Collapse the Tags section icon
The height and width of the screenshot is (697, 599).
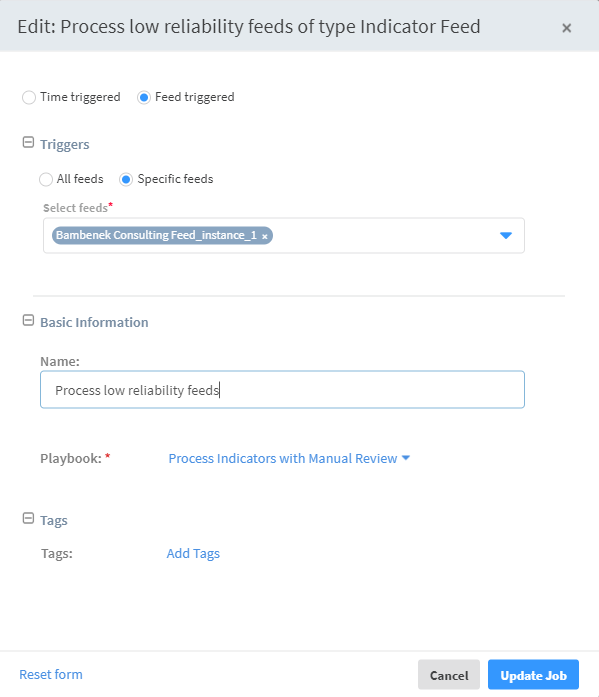[28, 518]
